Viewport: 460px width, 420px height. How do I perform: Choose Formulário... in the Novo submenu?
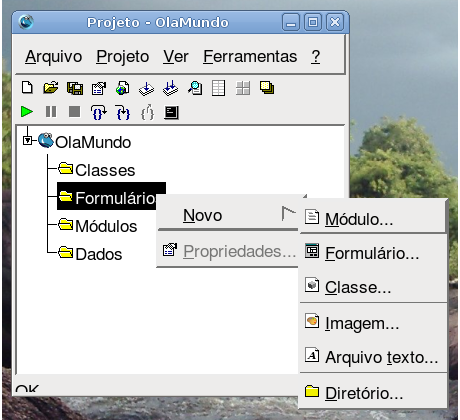[373, 253]
